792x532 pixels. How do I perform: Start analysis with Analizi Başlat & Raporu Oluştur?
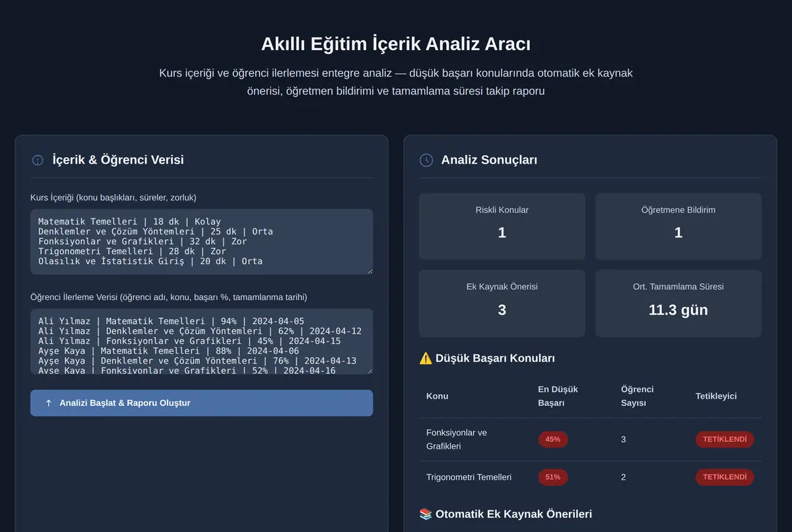click(x=201, y=403)
